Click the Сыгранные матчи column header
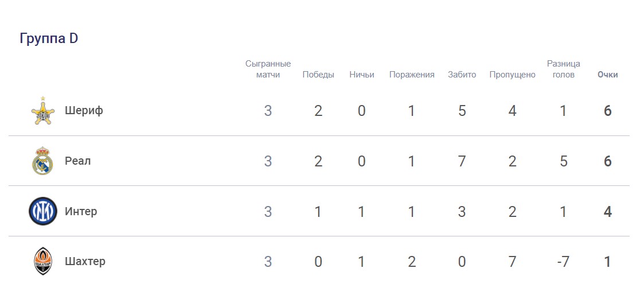This screenshot has height=303, width=644. [268, 69]
